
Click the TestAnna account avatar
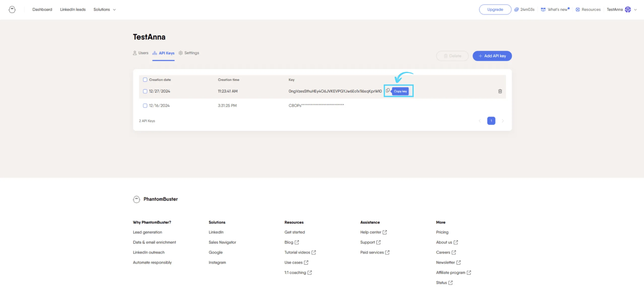(x=628, y=10)
